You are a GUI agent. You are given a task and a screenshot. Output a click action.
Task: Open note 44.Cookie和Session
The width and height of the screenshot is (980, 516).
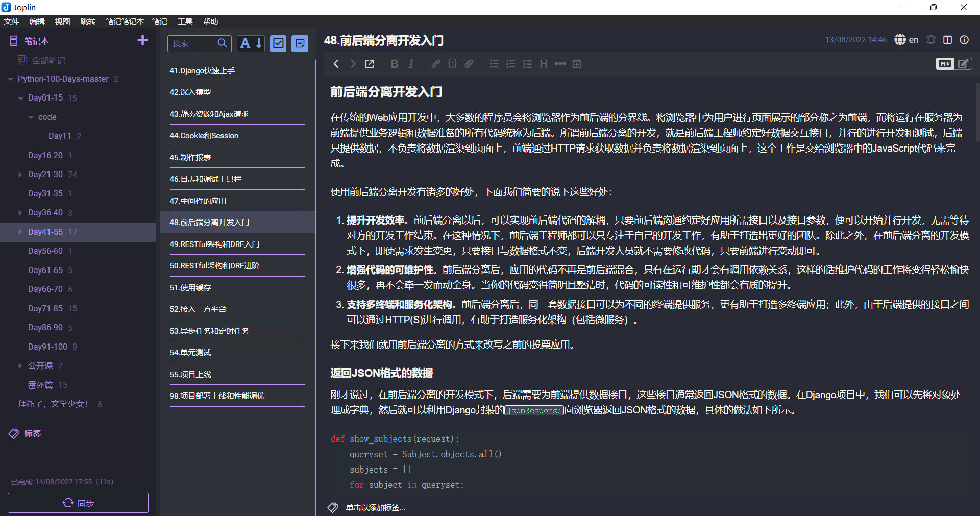237,136
